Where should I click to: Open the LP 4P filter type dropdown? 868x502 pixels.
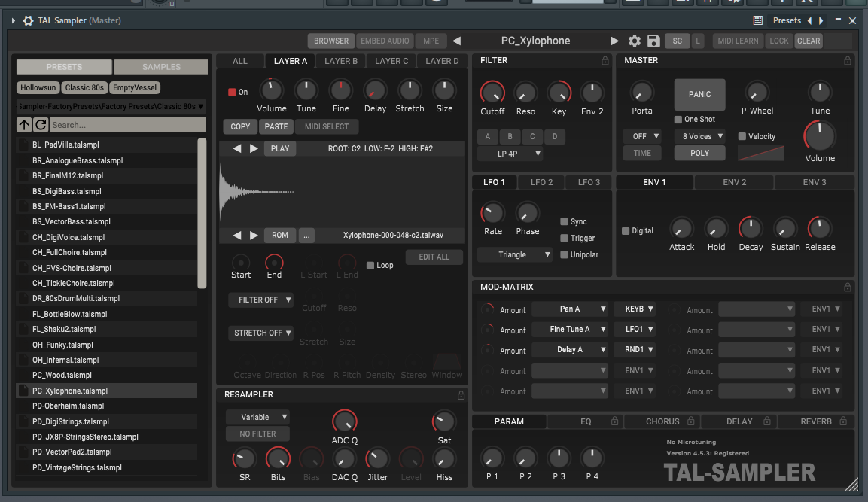pyautogui.click(x=510, y=154)
